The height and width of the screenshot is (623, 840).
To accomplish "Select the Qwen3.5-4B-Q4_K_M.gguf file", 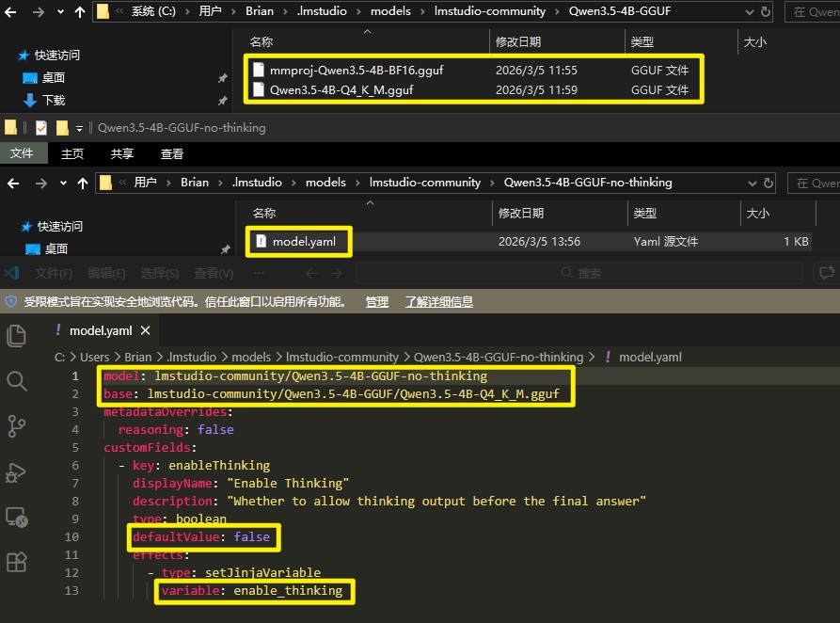I will [341, 90].
